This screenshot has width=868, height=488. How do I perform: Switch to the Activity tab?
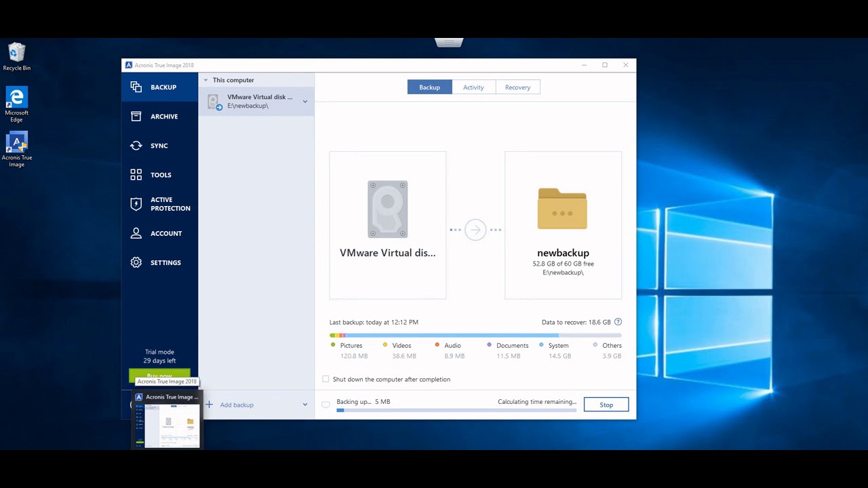(473, 87)
